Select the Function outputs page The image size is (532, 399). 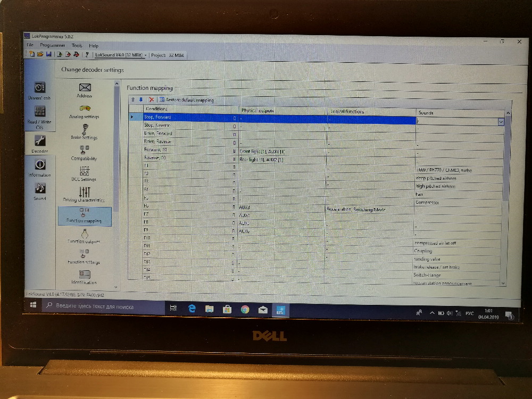84,235
